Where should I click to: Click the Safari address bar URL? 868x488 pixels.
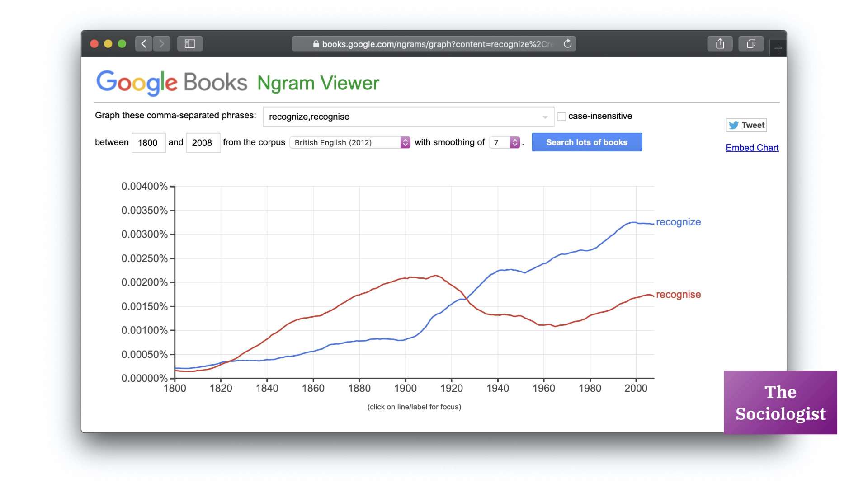tap(434, 44)
